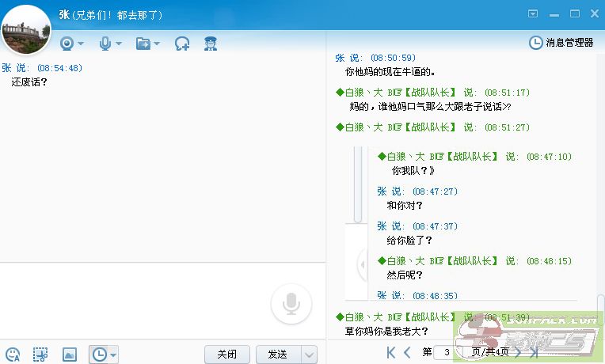
Task: Click the contact avatar thumbnail
Action: click(27, 29)
